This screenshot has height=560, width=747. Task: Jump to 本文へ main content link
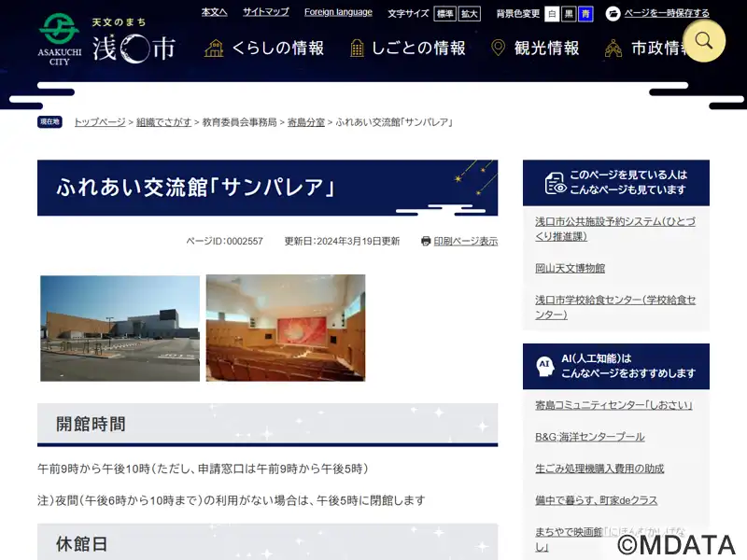[x=214, y=12]
